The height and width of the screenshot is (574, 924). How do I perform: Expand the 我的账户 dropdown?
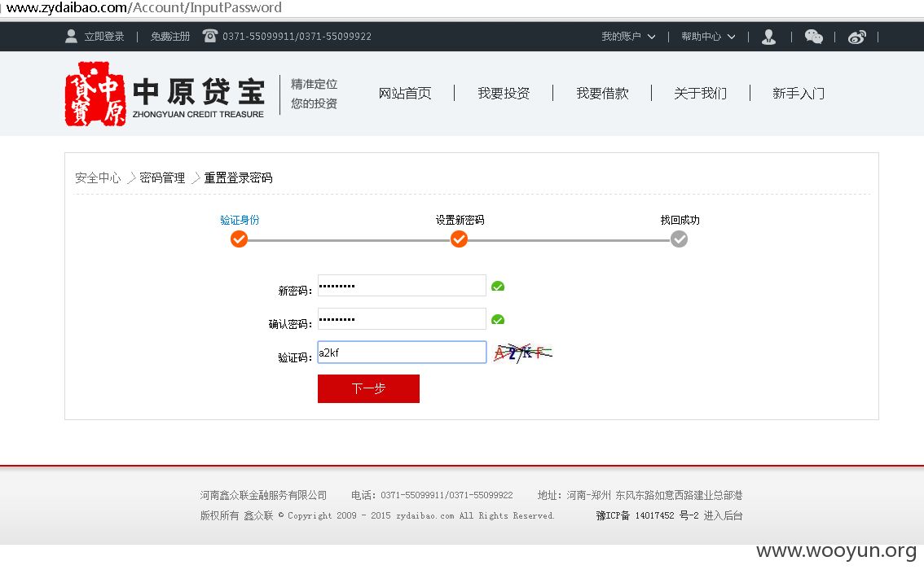pyautogui.click(x=628, y=37)
